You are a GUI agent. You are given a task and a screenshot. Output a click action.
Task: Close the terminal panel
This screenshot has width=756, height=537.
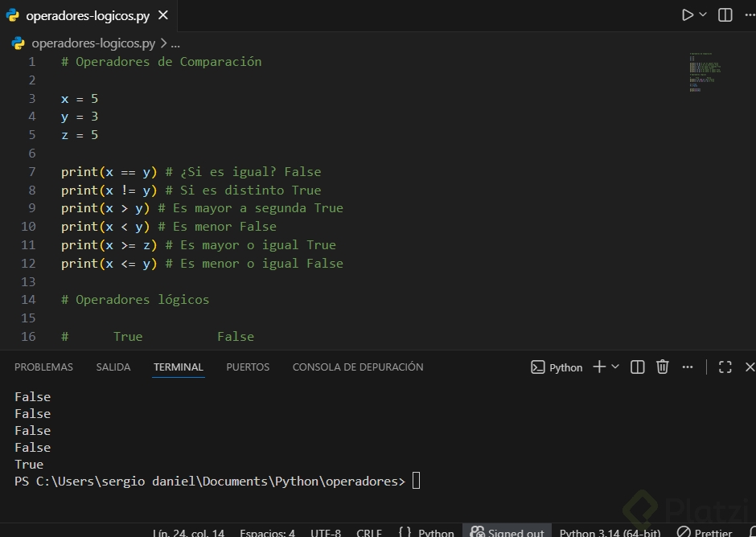coord(750,367)
